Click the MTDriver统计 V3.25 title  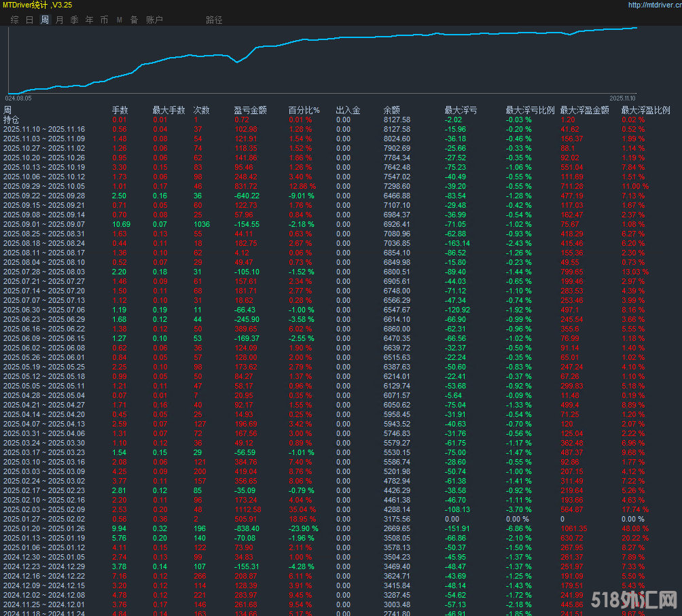[x=37, y=4]
